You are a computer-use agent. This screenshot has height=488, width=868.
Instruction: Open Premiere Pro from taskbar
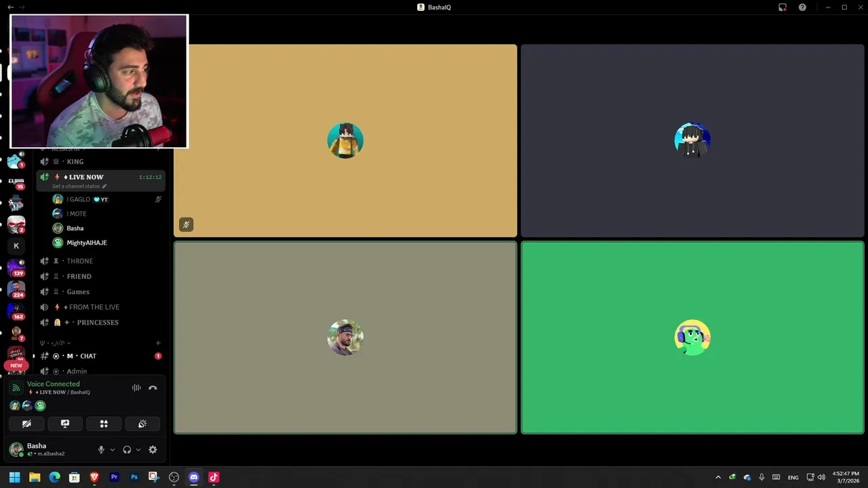114,477
